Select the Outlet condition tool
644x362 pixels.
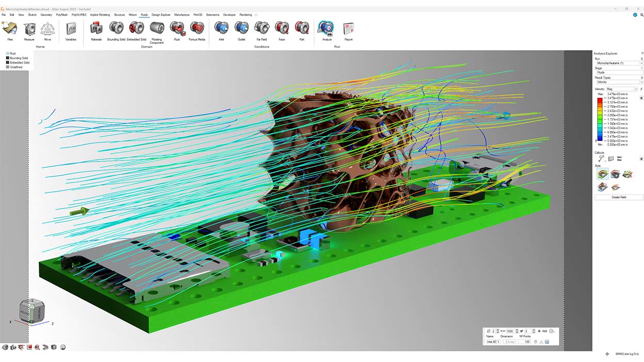(x=242, y=28)
